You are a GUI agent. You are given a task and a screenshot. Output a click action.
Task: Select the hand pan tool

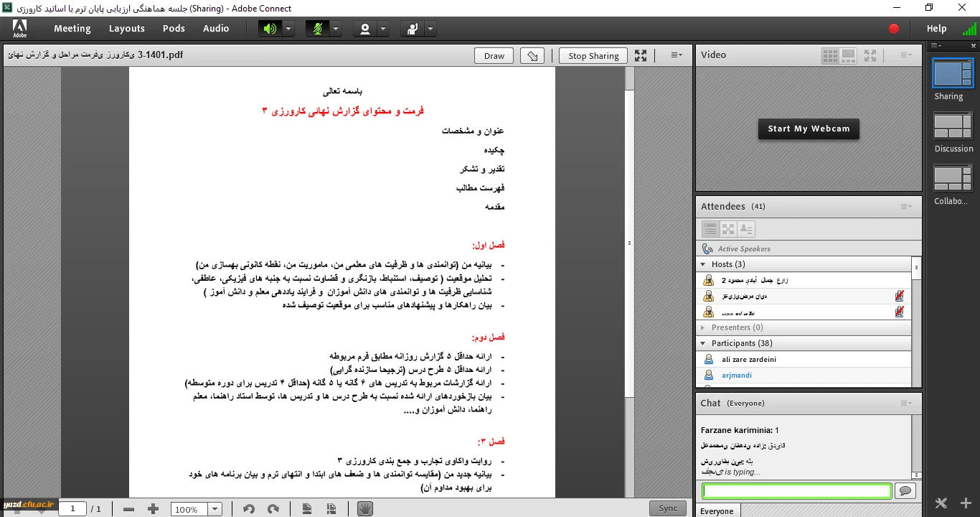coord(365,509)
